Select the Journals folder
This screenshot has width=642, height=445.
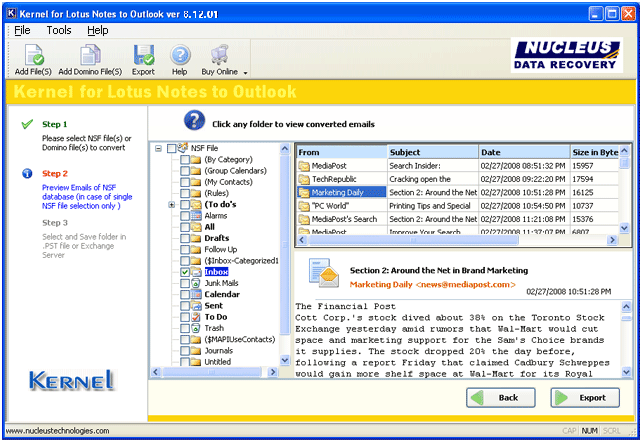click(219, 350)
